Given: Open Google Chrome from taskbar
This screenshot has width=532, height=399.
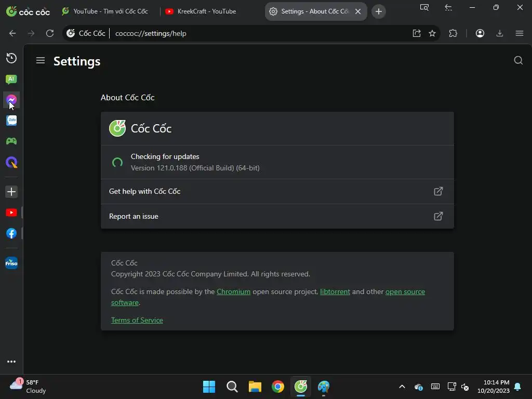Looking at the screenshot, I should pos(278,387).
